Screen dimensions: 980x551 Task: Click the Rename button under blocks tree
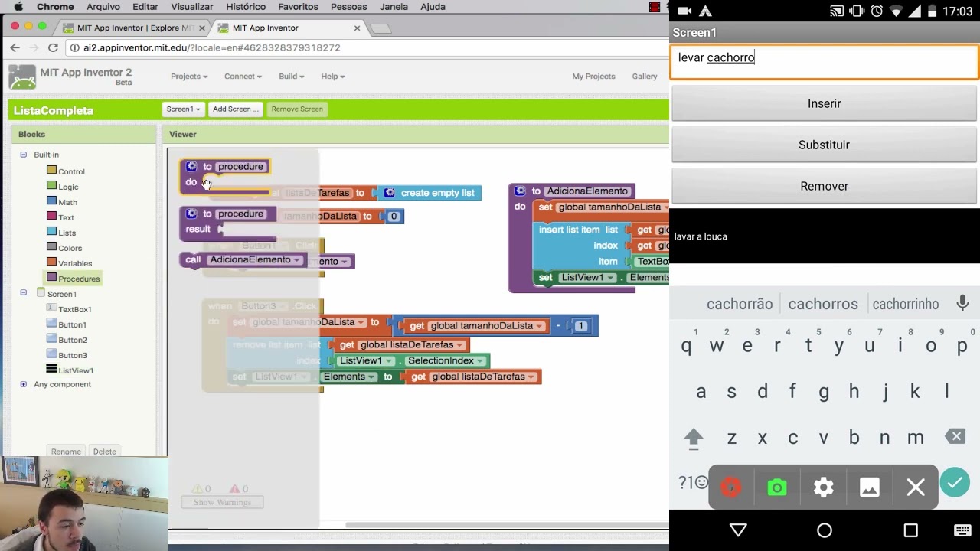coord(66,452)
